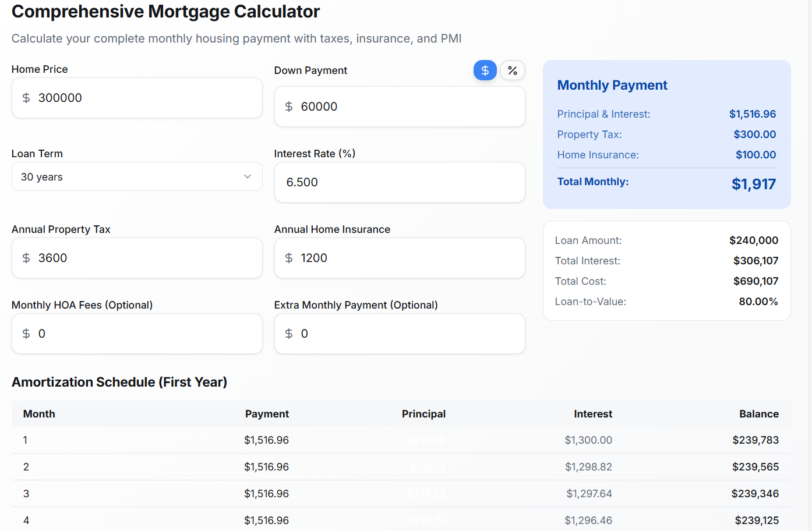
Task: Toggle the active dollar payment entry button
Action: [485, 70]
